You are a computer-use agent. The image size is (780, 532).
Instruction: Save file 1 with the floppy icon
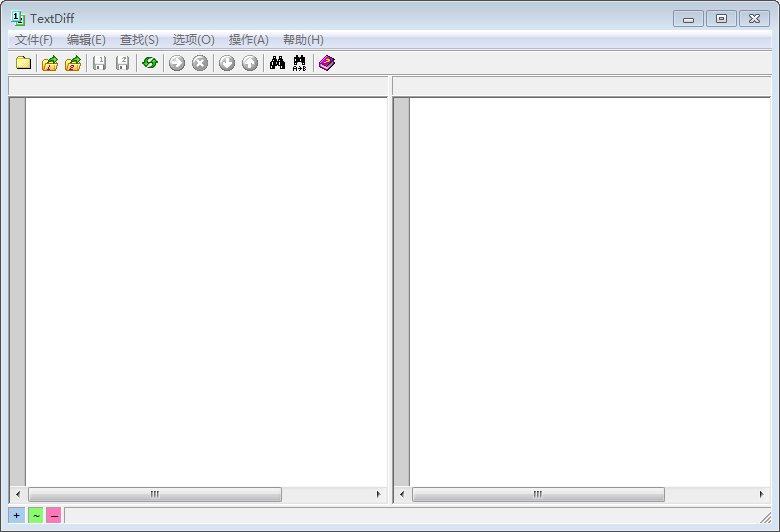coord(99,63)
